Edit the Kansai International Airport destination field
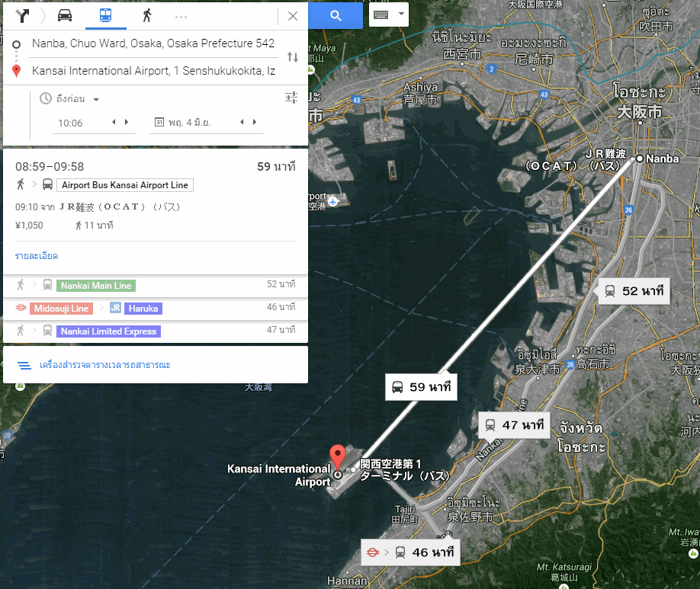 click(x=153, y=71)
